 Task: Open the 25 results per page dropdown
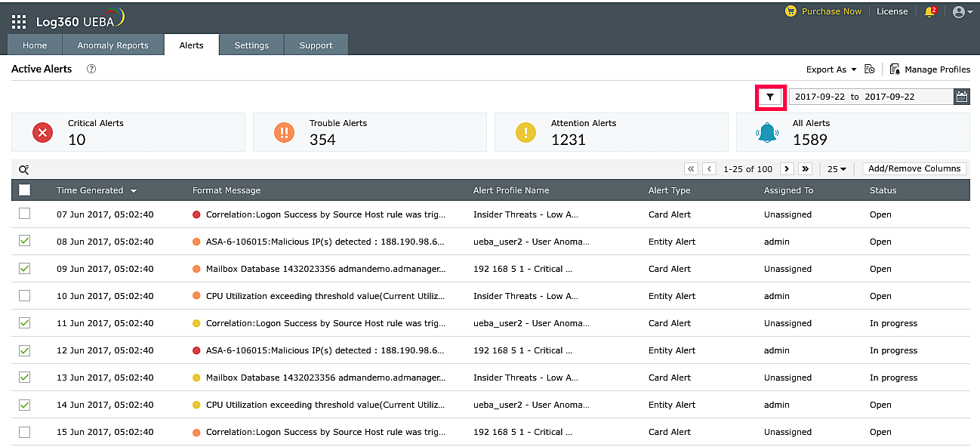(x=835, y=168)
